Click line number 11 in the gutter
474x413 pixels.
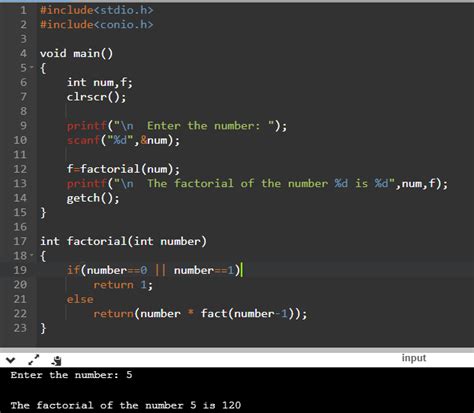point(20,155)
